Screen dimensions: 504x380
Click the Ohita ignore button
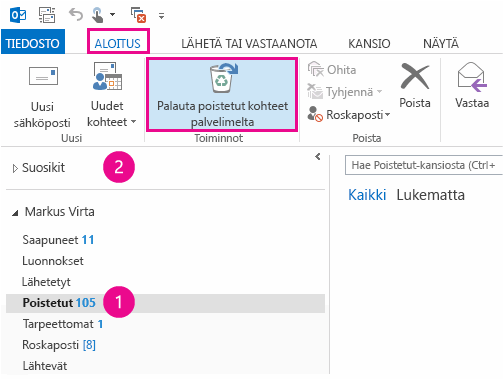332,70
